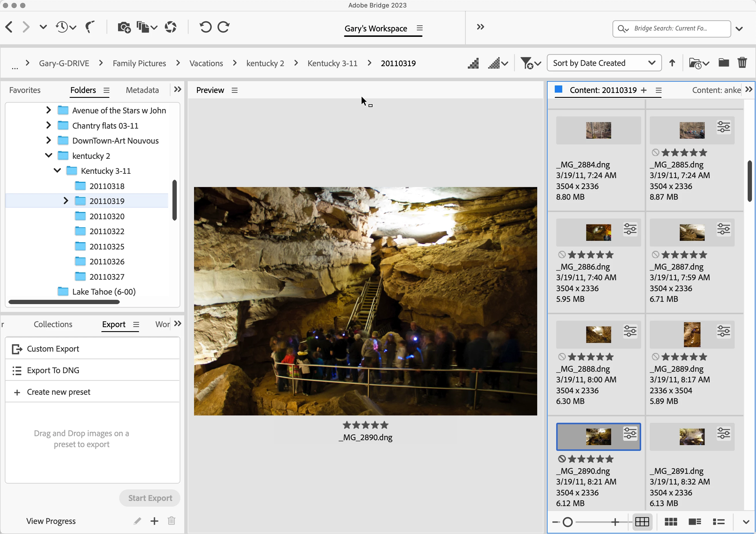
Task: Expand the 20110319 folder
Action: [66, 201]
